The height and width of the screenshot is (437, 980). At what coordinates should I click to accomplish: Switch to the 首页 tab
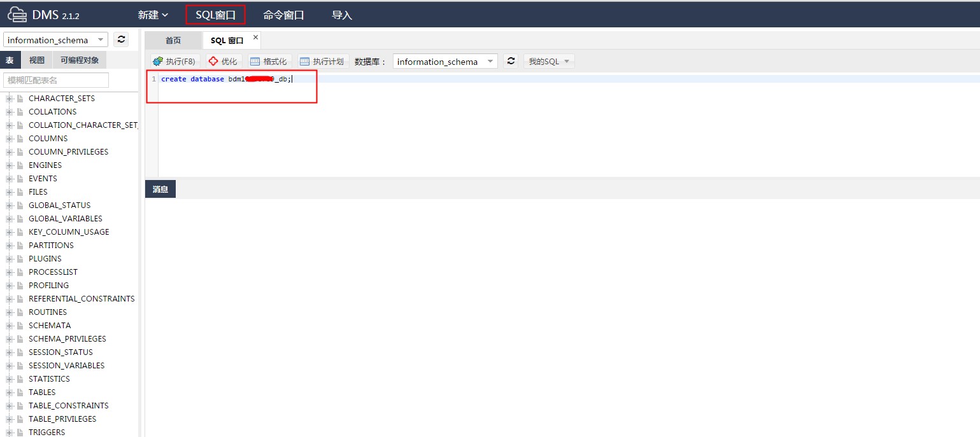coord(173,41)
